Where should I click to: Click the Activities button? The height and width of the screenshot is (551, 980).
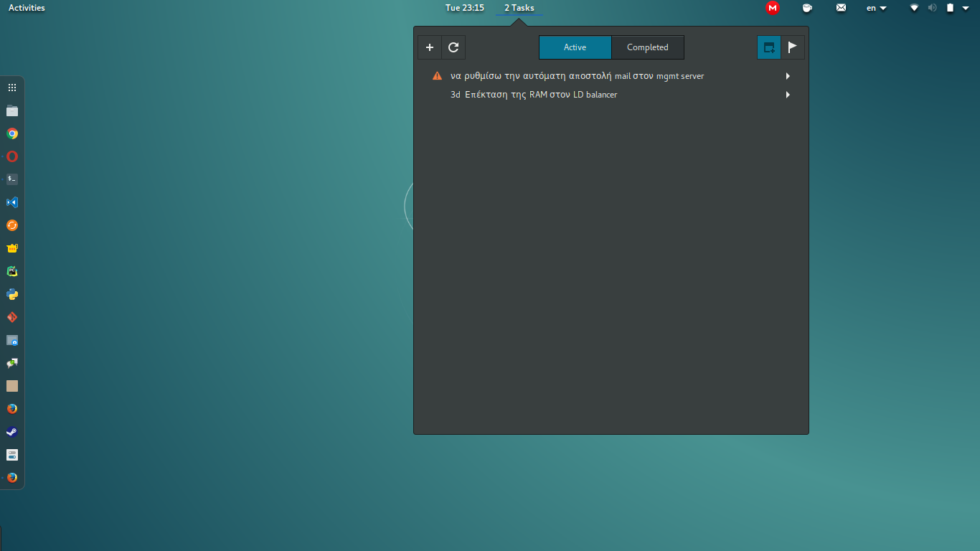tap(27, 8)
